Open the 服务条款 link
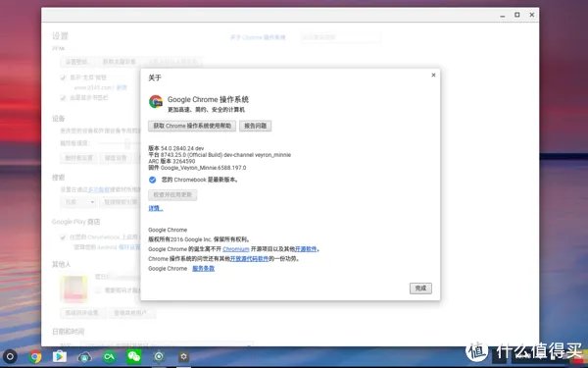This screenshot has width=588, height=368. point(203,269)
